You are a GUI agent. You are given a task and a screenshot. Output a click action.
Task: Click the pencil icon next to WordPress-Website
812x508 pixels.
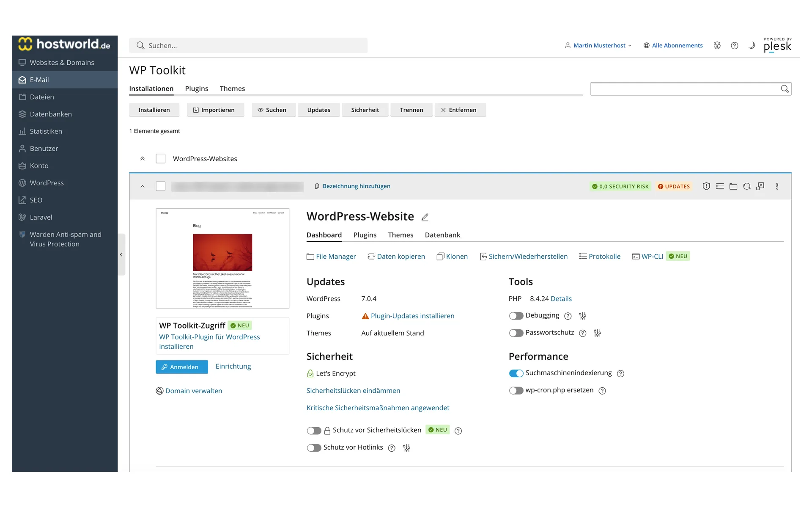[425, 217]
